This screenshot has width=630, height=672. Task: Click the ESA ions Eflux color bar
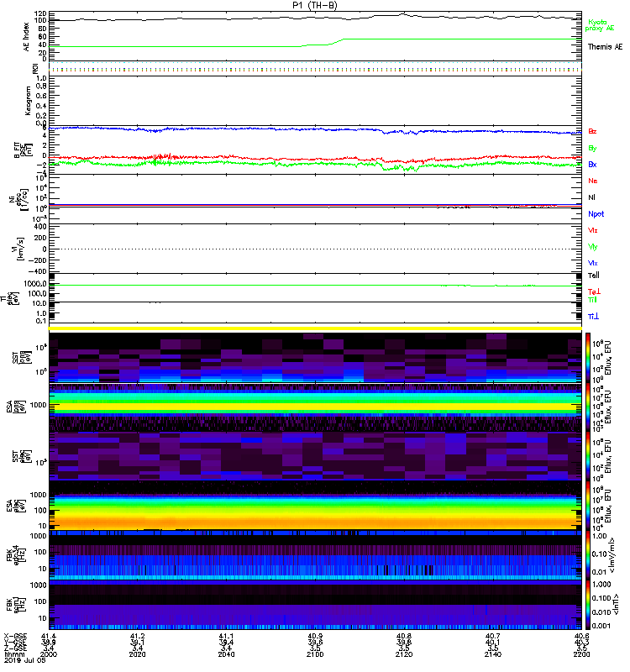pos(588,407)
